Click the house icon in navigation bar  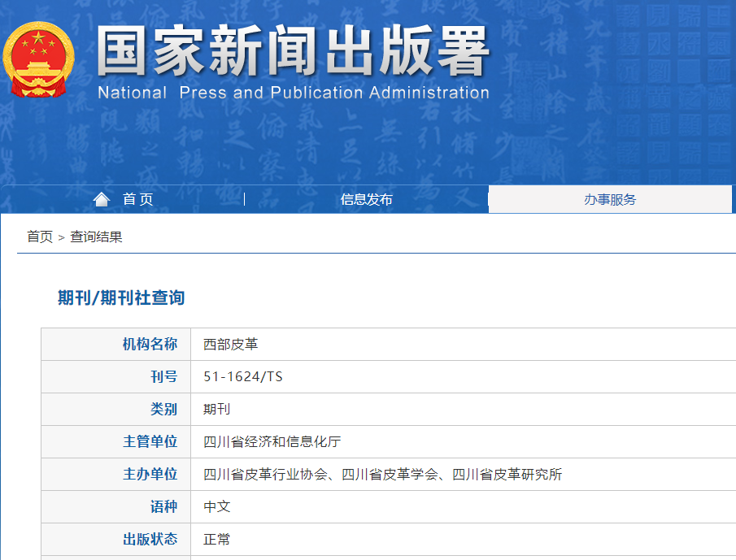(102, 199)
